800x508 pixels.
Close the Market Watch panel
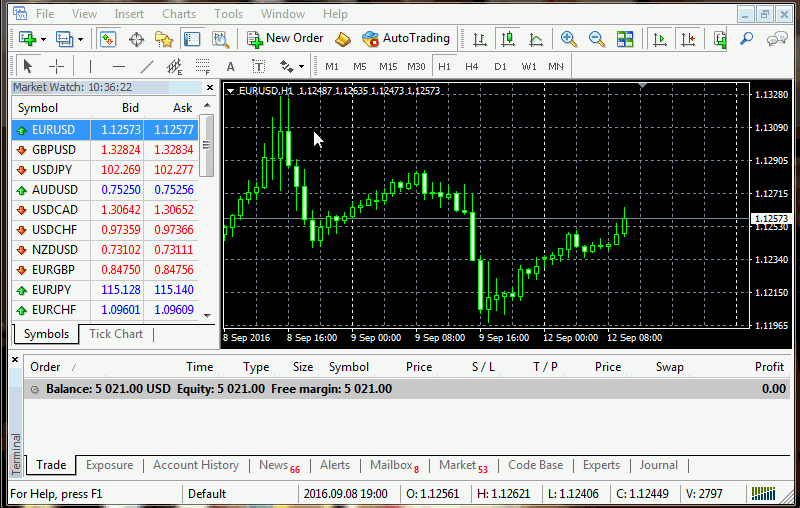pos(210,88)
